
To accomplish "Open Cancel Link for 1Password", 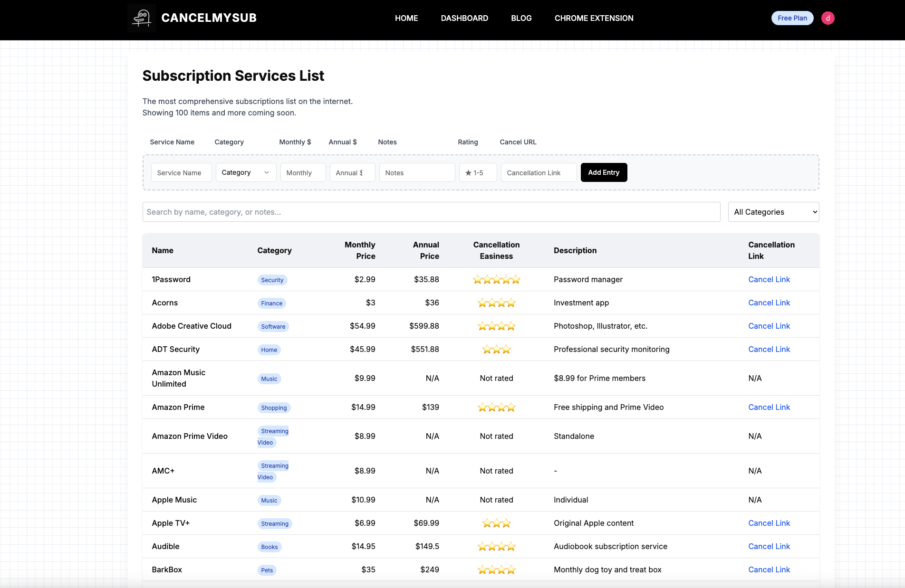I will [769, 279].
